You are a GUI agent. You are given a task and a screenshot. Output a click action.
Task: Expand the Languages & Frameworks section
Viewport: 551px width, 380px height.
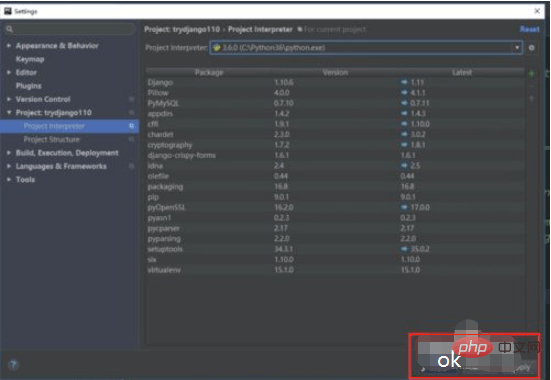coord(9,166)
